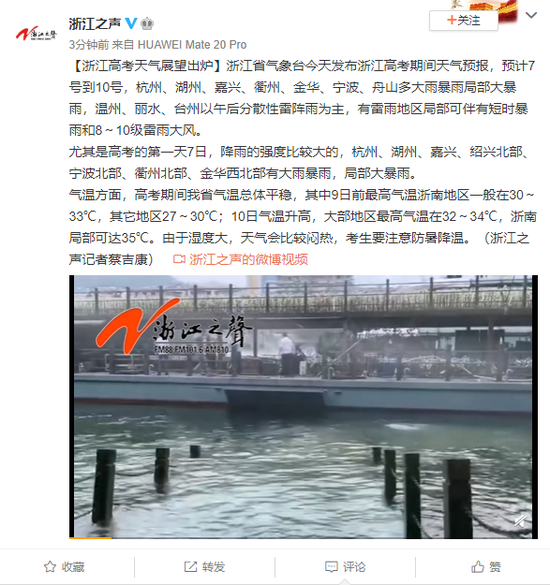Click the video camera icon before video link
550x585 pixels.
click(x=179, y=259)
